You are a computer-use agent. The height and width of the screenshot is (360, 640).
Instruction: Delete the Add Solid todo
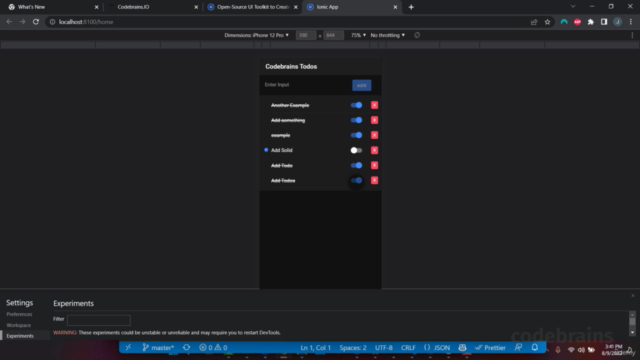coord(374,150)
